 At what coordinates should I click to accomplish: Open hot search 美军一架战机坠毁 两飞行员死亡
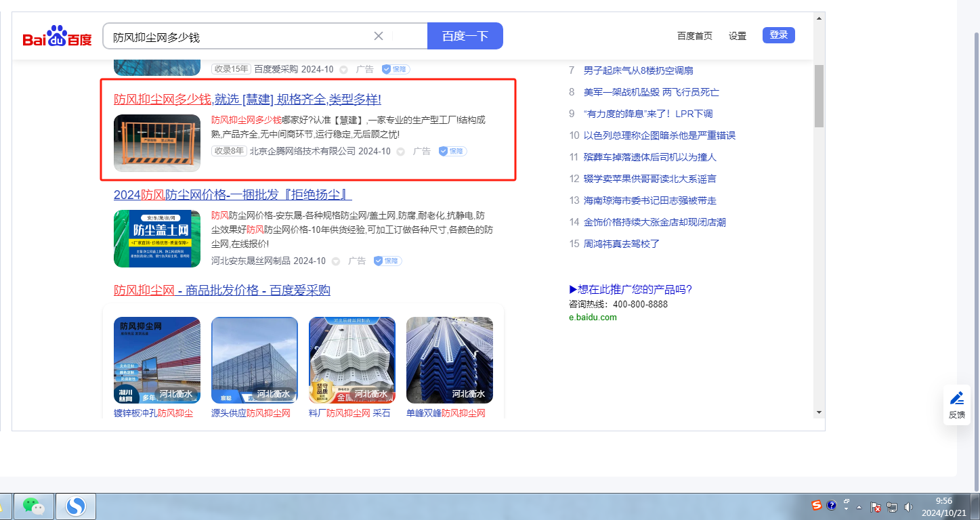[652, 92]
